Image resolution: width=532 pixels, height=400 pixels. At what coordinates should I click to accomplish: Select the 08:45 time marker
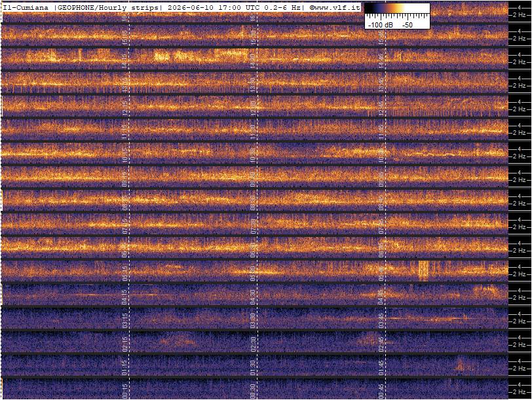click(381, 203)
